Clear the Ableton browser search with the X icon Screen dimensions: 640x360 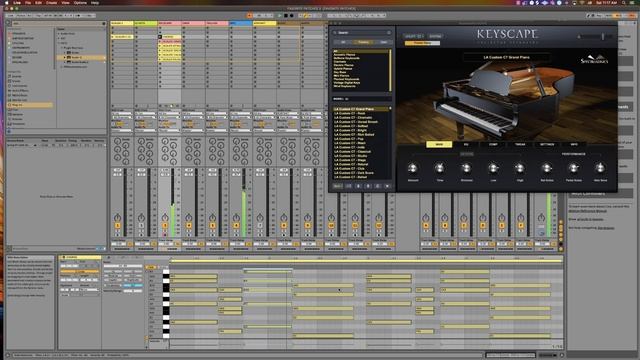pos(104,24)
